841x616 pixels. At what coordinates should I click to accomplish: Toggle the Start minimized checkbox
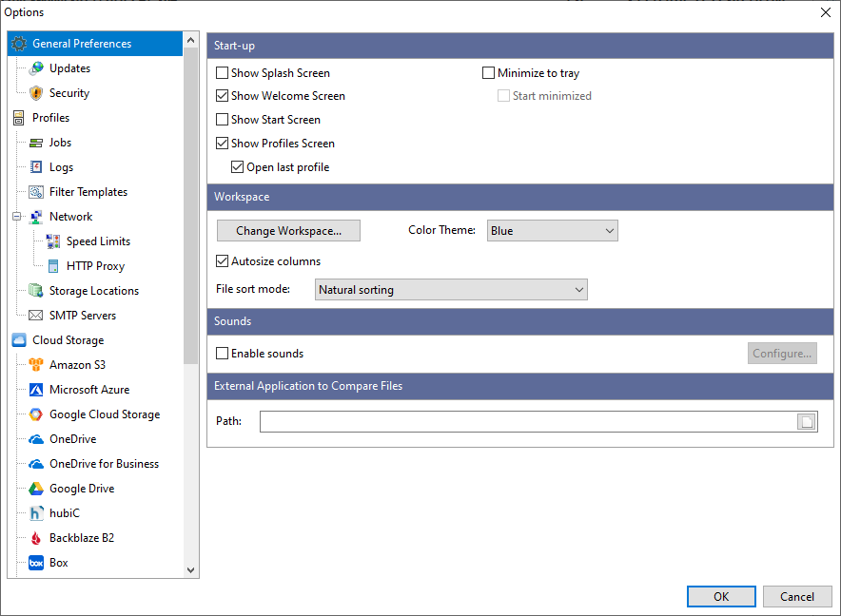tap(503, 96)
